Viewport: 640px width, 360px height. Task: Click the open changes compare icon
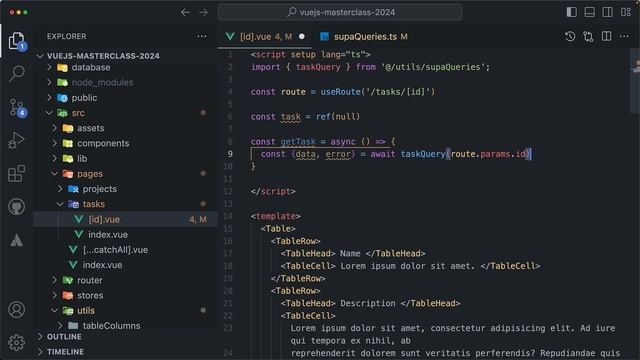tap(588, 36)
